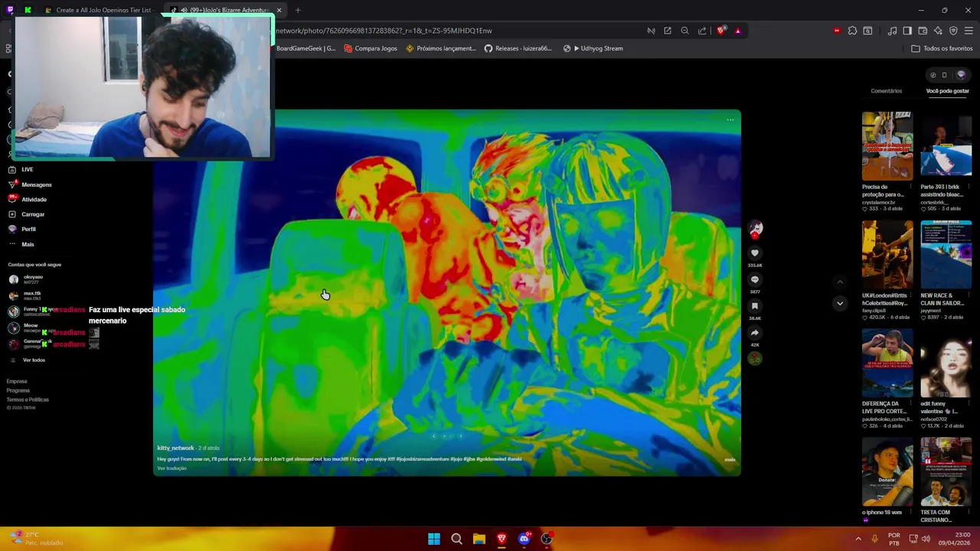Open Brave Shields lion icon
Image resolution: width=980 pixels, height=551 pixels.
[721, 31]
